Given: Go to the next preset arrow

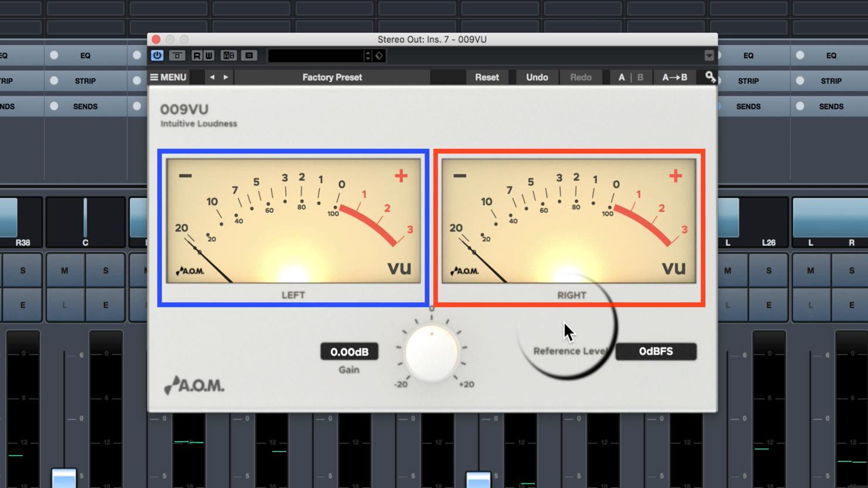Looking at the screenshot, I should click(x=226, y=77).
